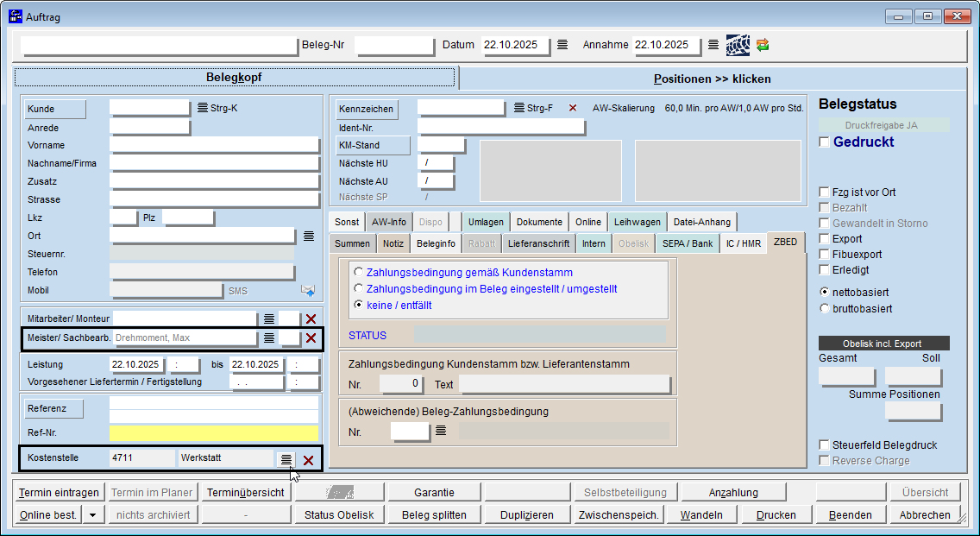Clear Kennzeichen with the red X
Viewport: 980px width, 536px height.
[x=573, y=108]
